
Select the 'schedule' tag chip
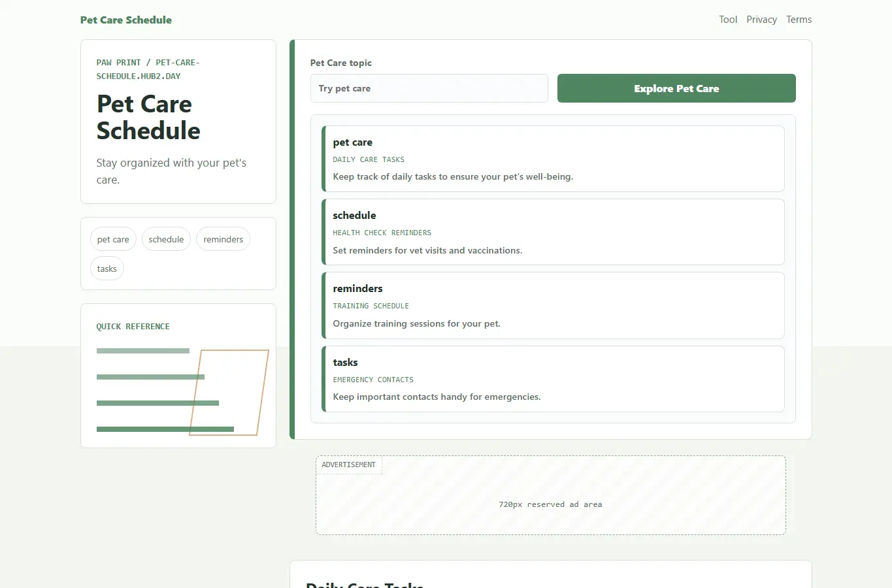click(x=166, y=239)
